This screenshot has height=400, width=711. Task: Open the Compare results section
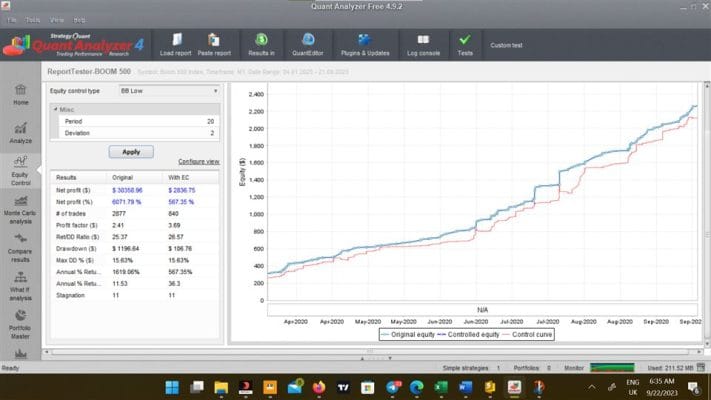(x=20, y=248)
